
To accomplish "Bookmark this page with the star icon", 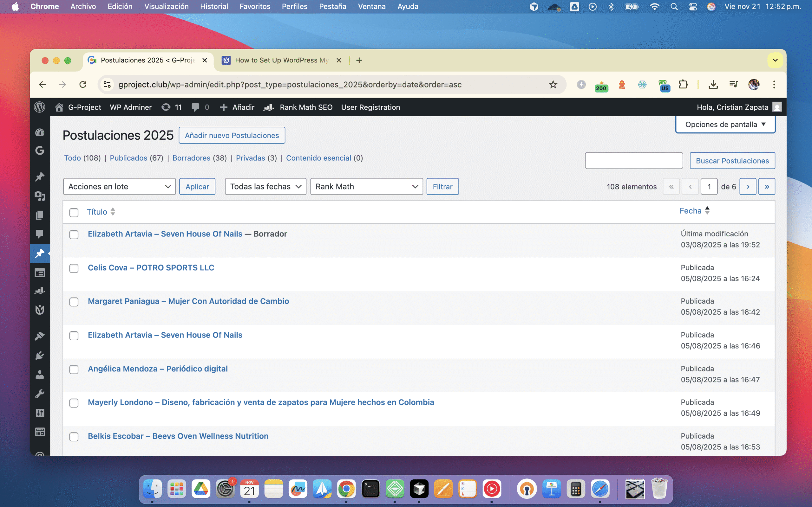I will pyautogui.click(x=553, y=85).
